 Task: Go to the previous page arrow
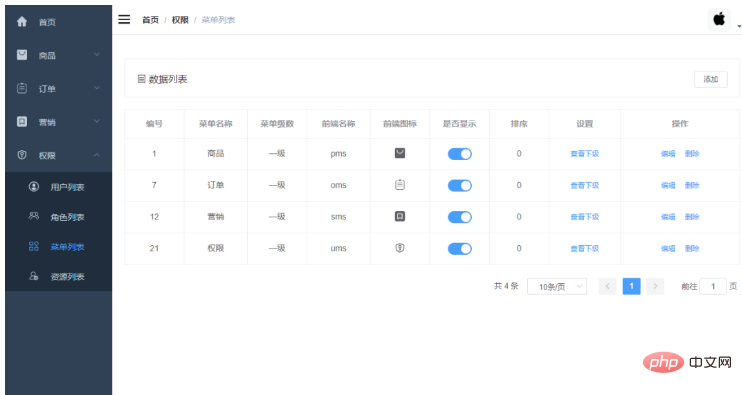click(x=608, y=286)
